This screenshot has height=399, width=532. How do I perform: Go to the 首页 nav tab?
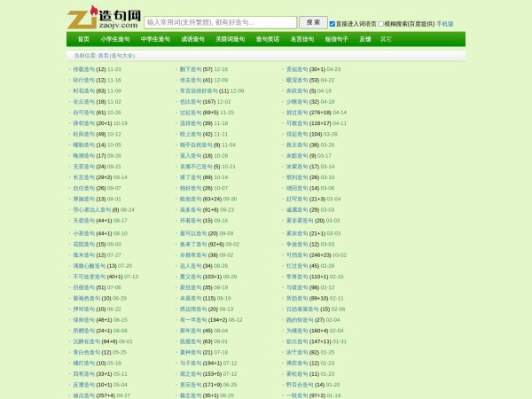coord(83,39)
